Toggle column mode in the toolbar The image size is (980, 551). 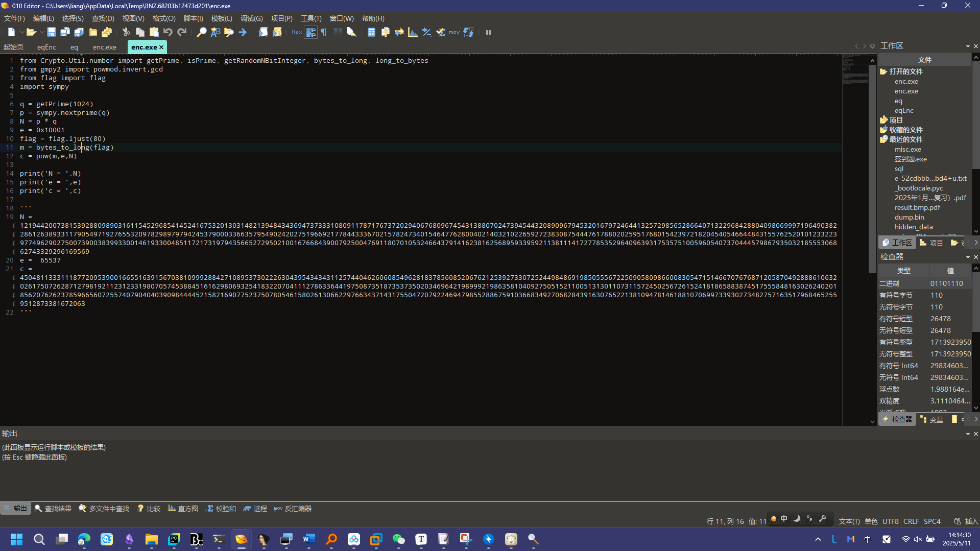click(338, 32)
